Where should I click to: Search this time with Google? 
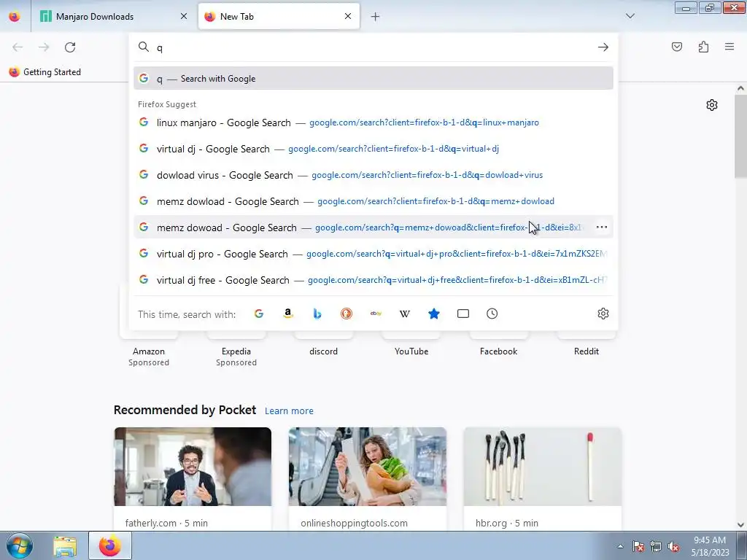[x=259, y=314]
